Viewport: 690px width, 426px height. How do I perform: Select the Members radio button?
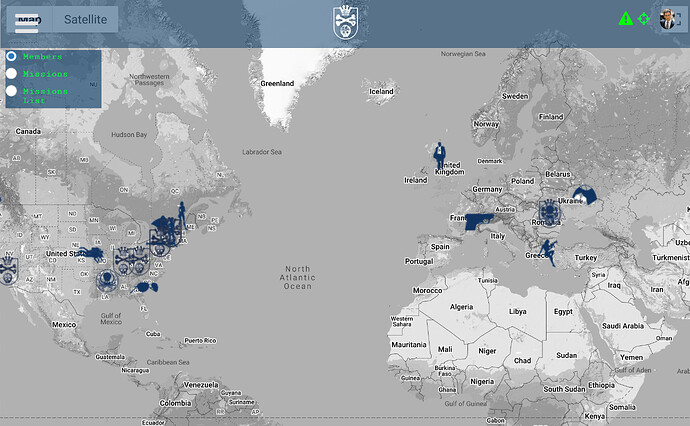pos(11,56)
